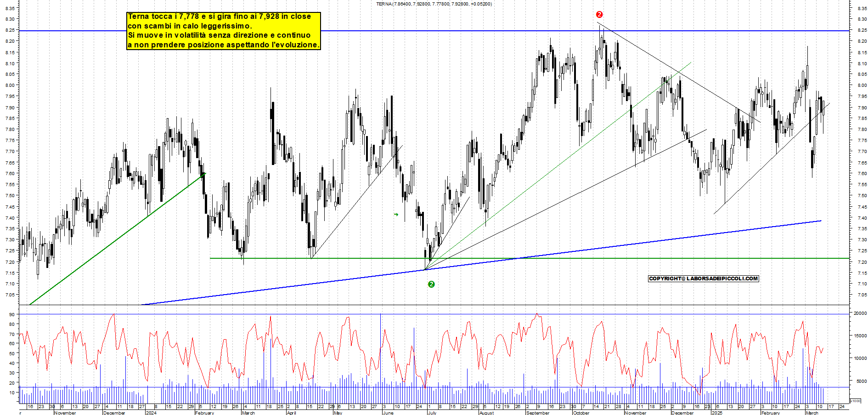Click the 8.35 price label on the right-hand axis
Screen dimensions: 868x415
tap(862, 8)
